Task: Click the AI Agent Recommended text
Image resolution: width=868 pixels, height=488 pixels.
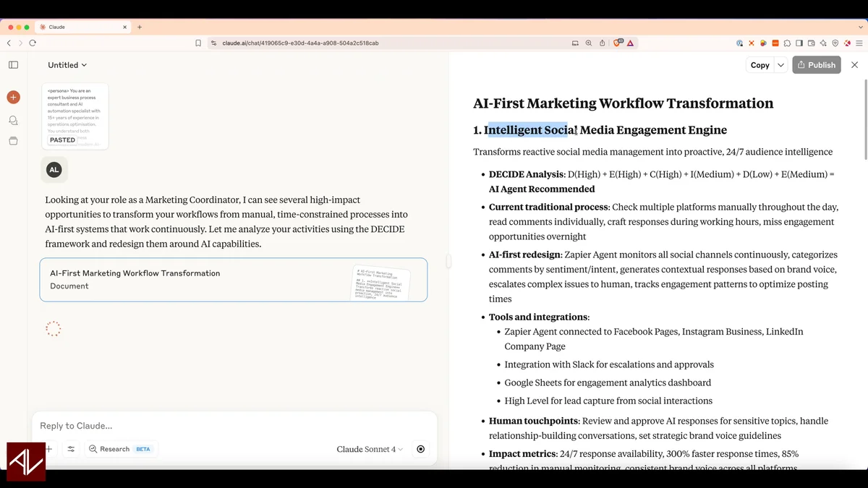Action: tap(542, 189)
